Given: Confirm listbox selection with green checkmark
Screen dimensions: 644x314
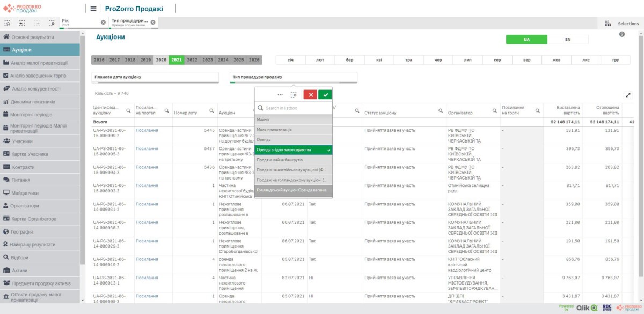Looking at the screenshot, I should tap(325, 94).
